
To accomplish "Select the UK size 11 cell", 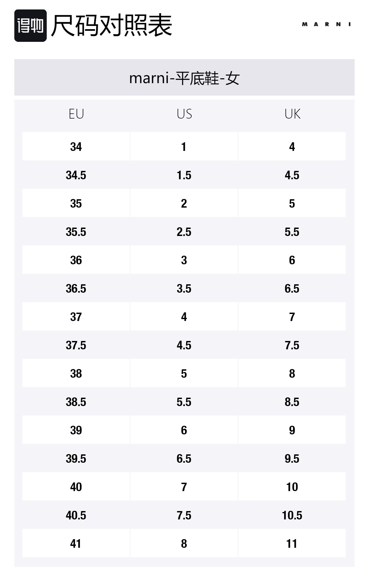I will coord(292,543).
